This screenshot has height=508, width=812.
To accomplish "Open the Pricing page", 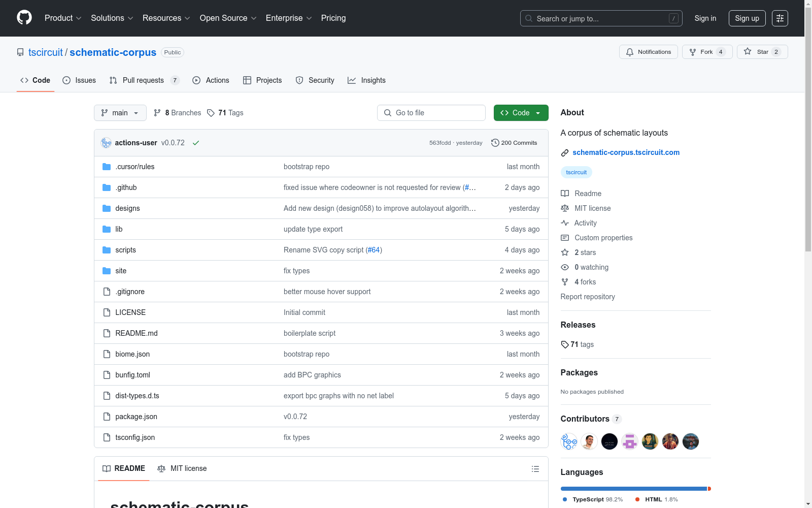I will tap(333, 18).
